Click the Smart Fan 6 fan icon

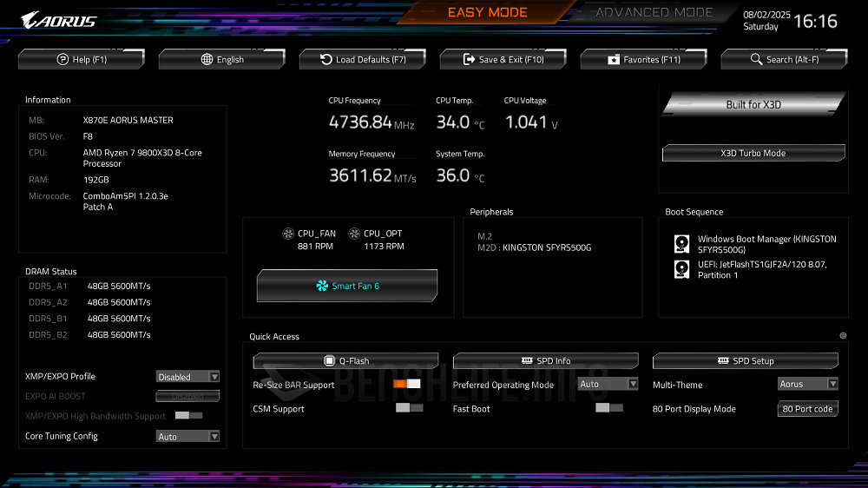(x=322, y=286)
